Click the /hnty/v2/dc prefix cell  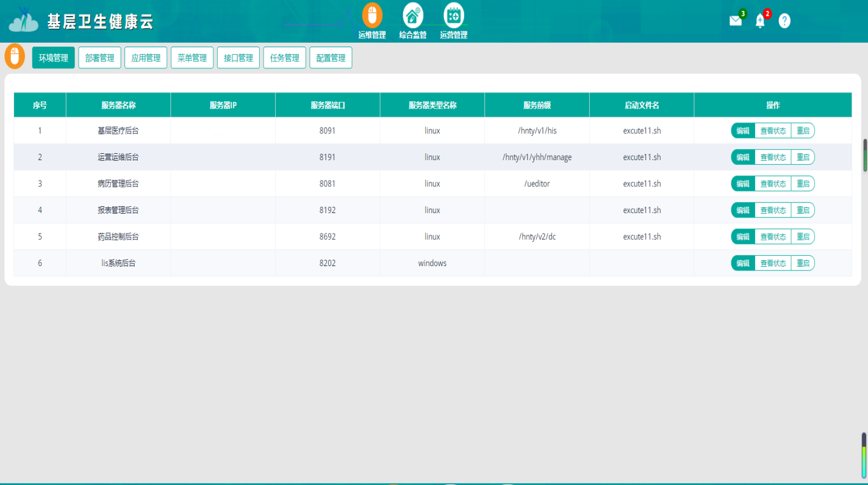[x=537, y=237]
